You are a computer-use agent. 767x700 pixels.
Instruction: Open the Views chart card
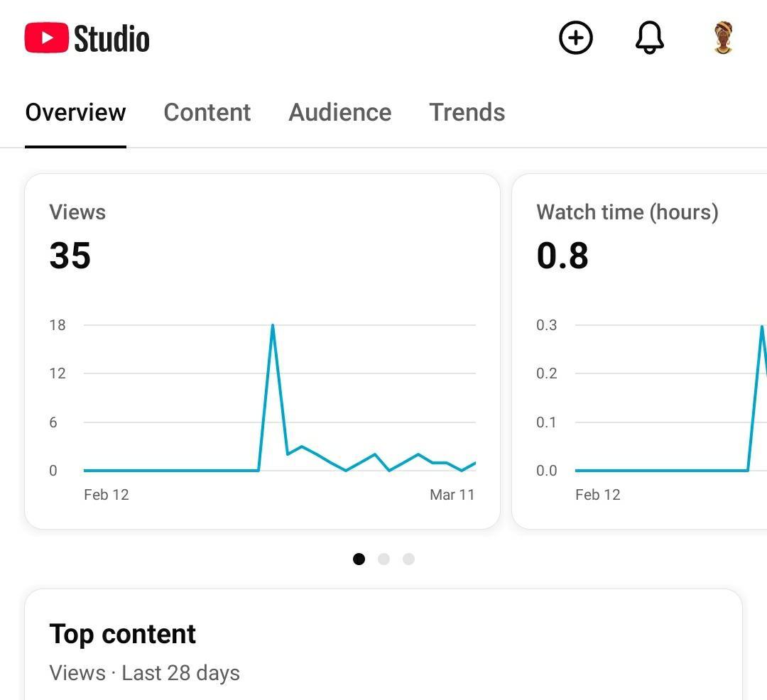pos(262,351)
